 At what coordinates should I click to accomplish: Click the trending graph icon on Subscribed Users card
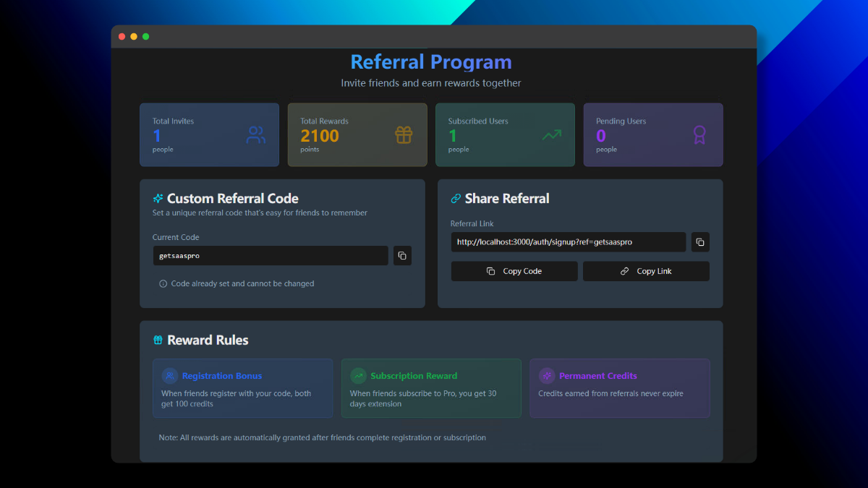pyautogui.click(x=551, y=134)
